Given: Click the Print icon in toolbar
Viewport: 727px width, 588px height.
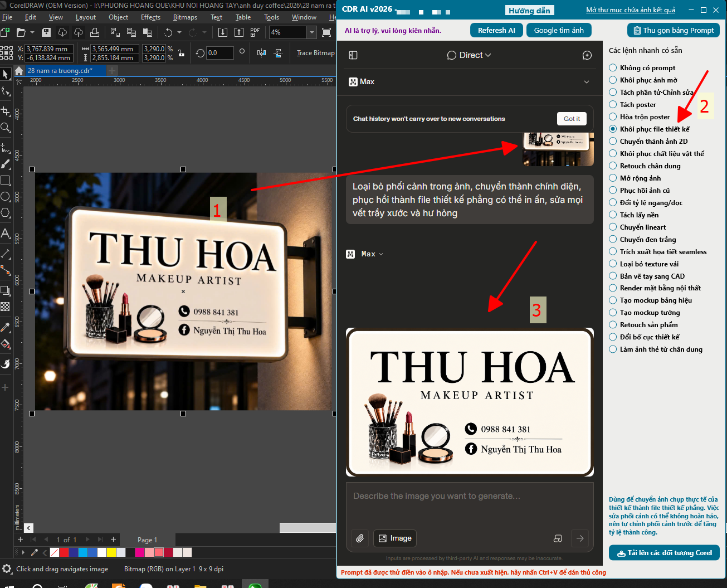Looking at the screenshot, I should (95, 32).
